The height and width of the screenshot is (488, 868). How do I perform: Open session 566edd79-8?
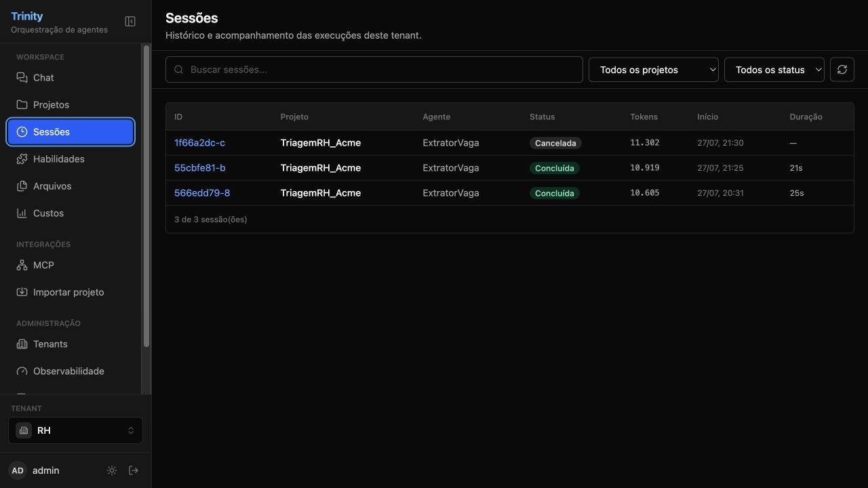202,193
